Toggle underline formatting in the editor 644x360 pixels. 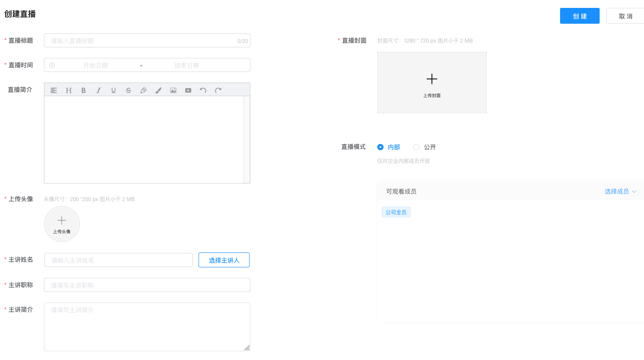113,90
